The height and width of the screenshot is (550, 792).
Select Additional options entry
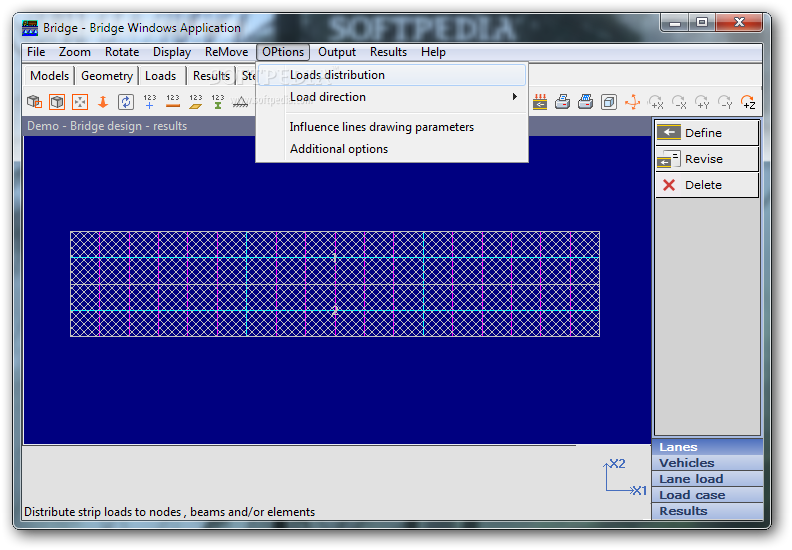click(392, 149)
